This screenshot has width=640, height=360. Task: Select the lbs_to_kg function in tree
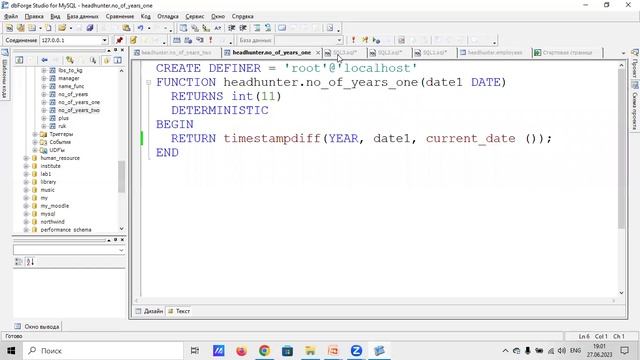tap(70, 70)
